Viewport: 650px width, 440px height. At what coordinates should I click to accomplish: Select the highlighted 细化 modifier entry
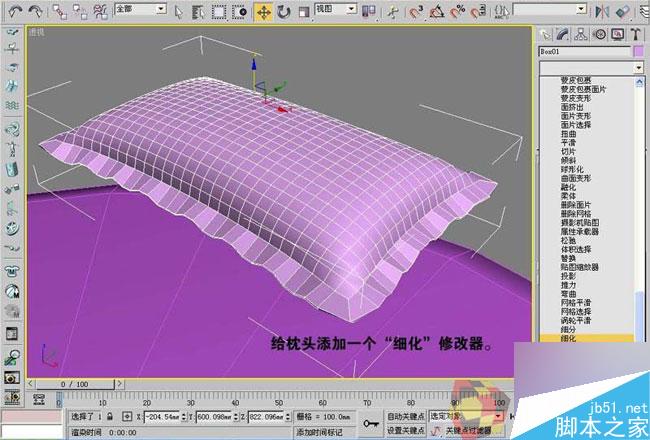pyautogui.click(x=587, y=338)
